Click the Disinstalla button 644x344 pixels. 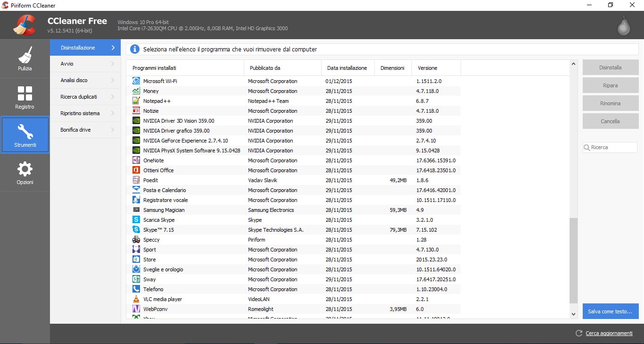pos(610,67)
